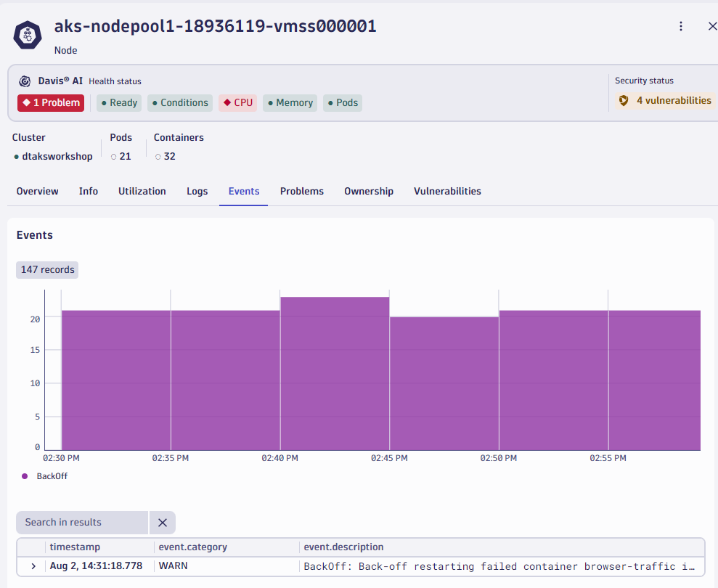Click the Davis AI logo icon
718x588 pixels.
[x=25, y=81]
